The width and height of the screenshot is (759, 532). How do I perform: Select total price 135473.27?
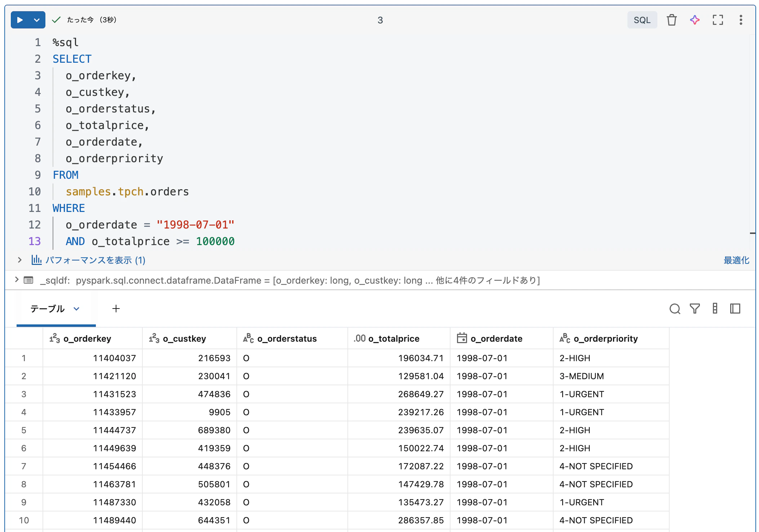coord(399,502)
